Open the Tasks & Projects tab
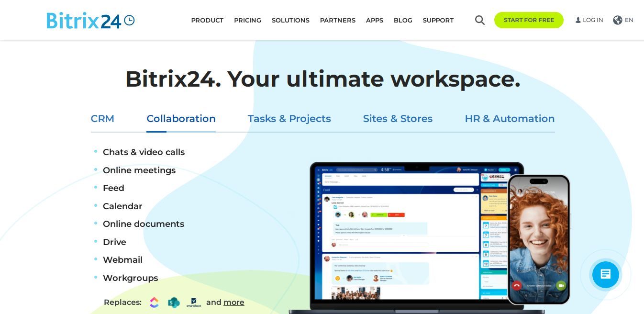 289,119
